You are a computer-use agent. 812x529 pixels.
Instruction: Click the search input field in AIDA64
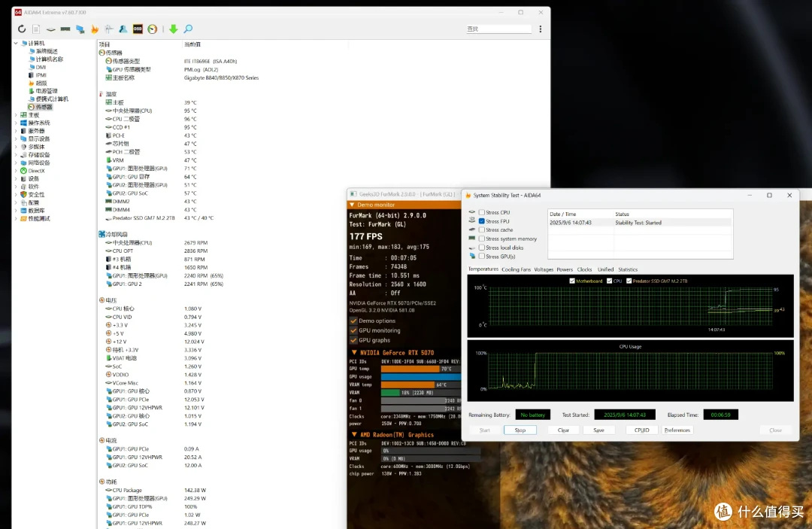[x=498, y=29]
